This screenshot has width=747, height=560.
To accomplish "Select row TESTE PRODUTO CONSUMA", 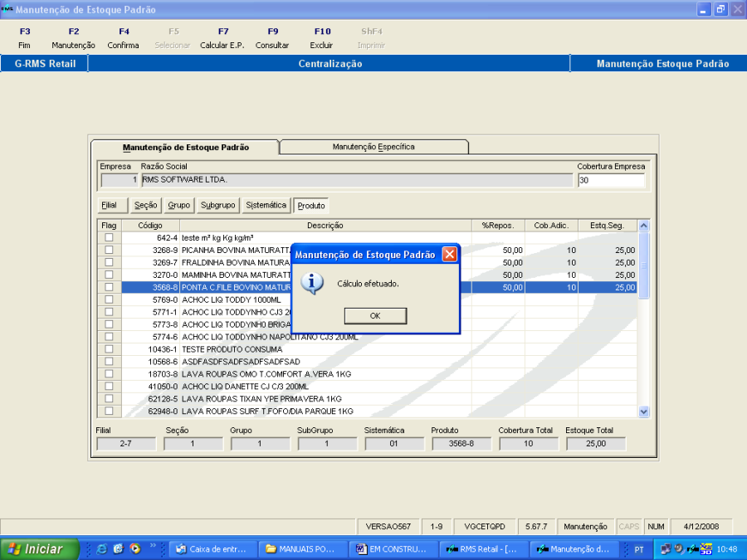I will click(x=367, y=349).
